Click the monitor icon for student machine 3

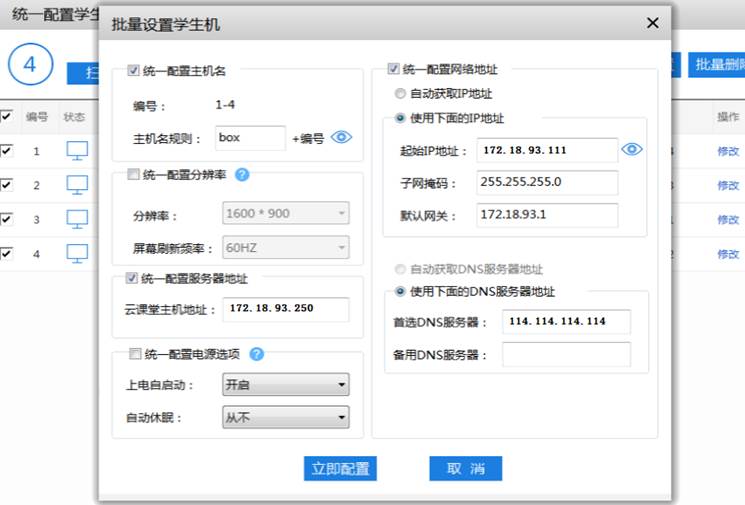point(77,219)
